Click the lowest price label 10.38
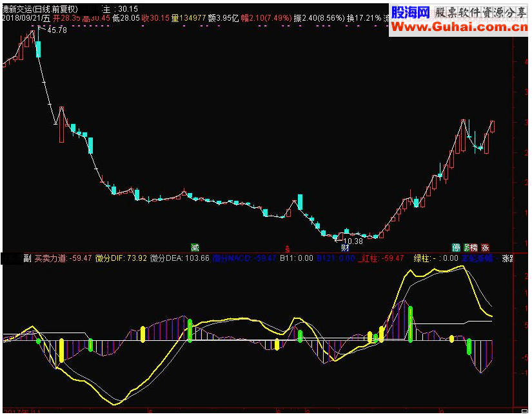The height and width of the screenshot is (419, 532). click(353, 241)
